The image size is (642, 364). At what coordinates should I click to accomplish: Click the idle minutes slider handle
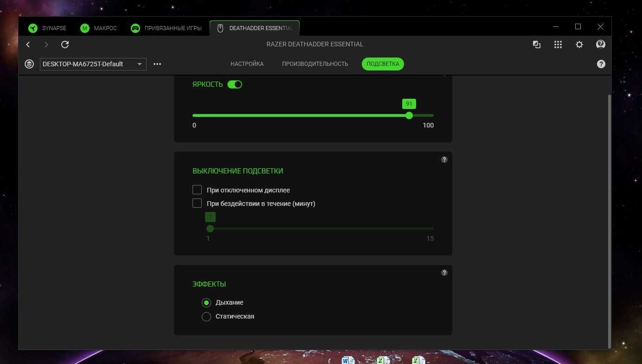(210, 229)
